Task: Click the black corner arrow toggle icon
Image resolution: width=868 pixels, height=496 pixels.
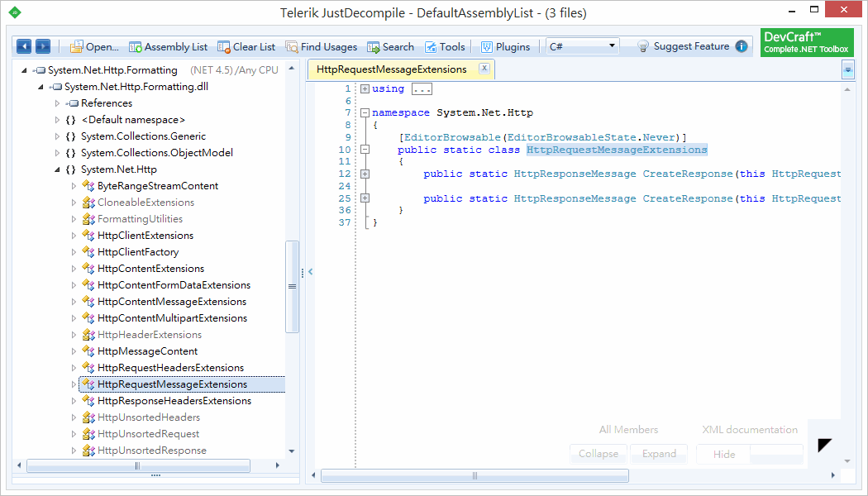Action: (825, 445)
